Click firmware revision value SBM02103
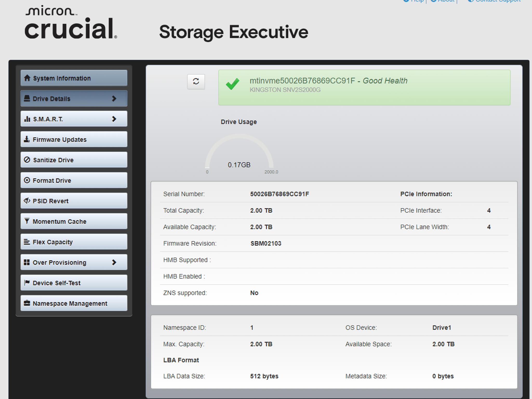The width and height of the screenshot is (532, 399). [x=266, y=243]
